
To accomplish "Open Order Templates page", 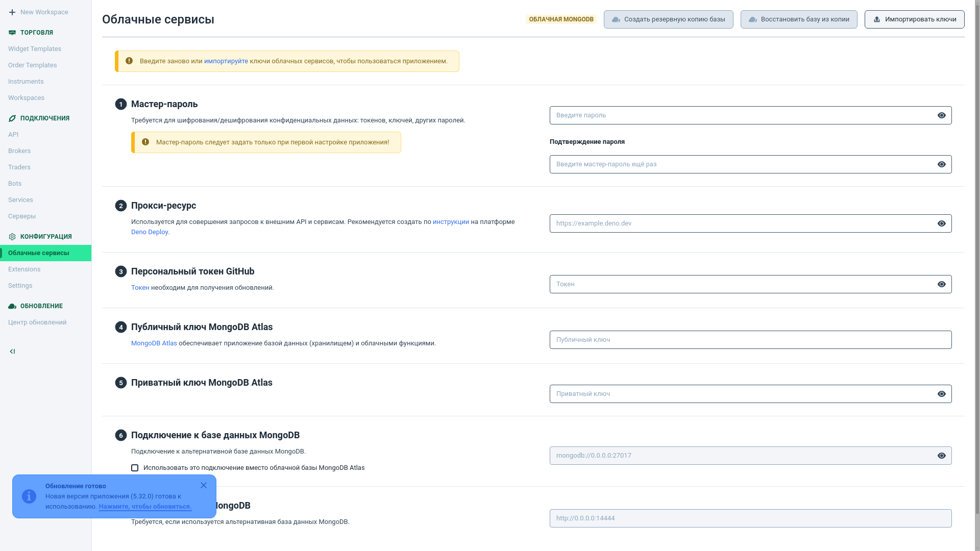I will [45, 65].
